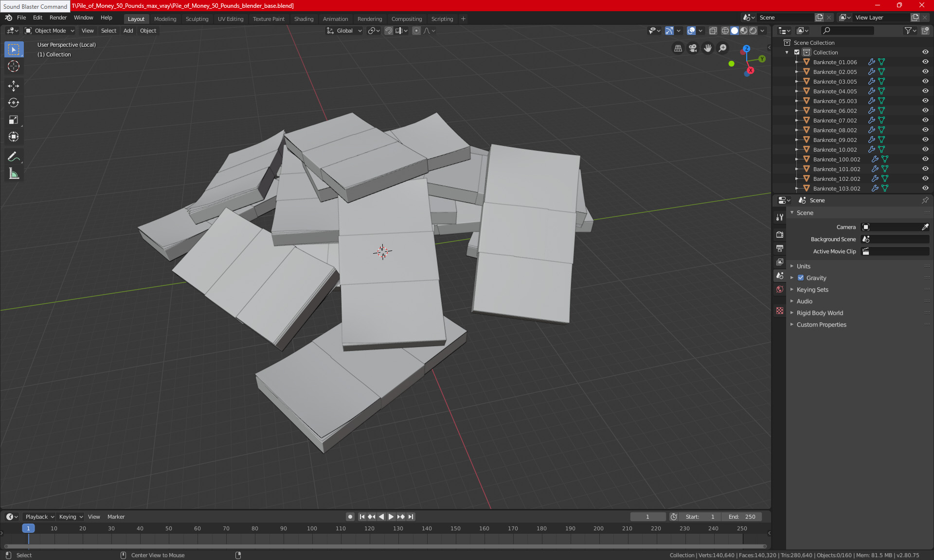Switch to the Scripting workspace tab

click(x=442, y=19)
